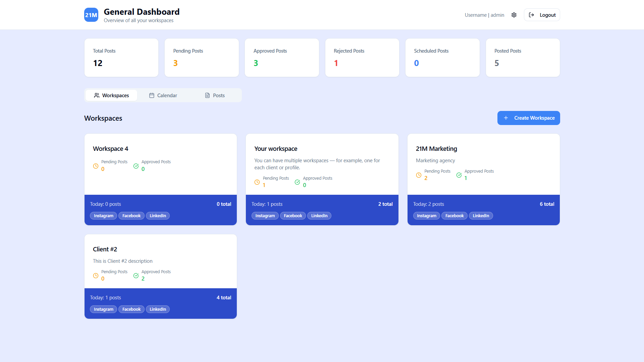This screenshot has width=644, height=362.
Task: Click the Total Posts stat card
Action: pyautogui.click(x=121, y=58)
